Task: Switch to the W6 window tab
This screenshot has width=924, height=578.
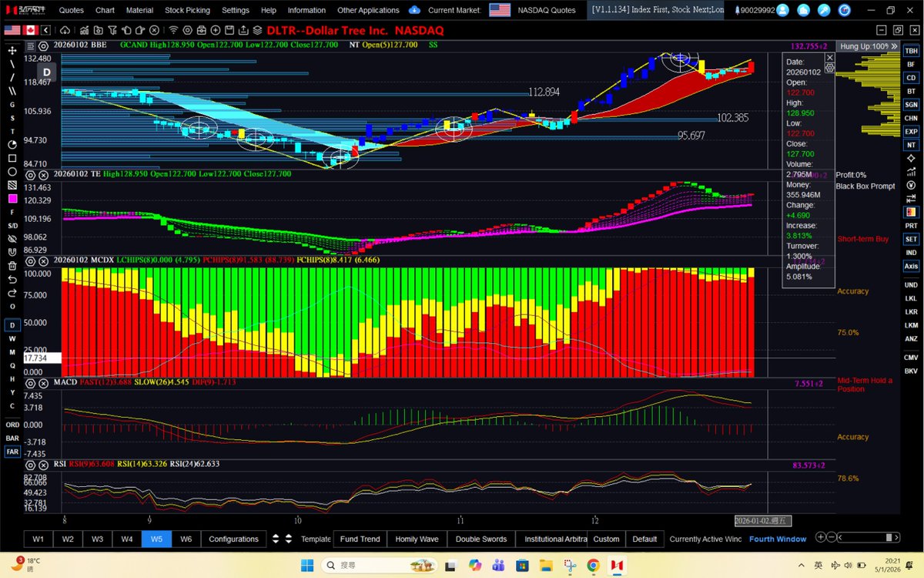Action: pos(186,539)
